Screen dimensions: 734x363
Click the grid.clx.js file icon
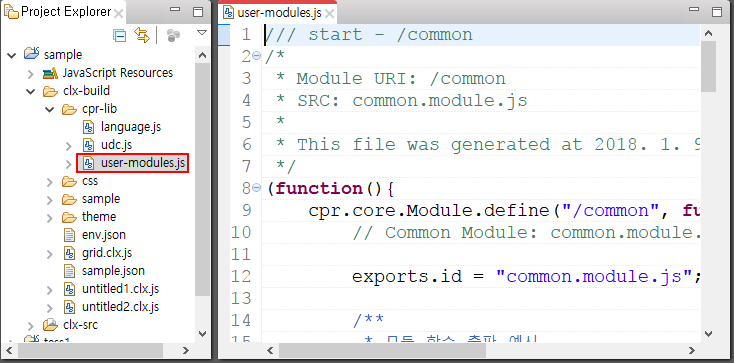pyautogui.click(x=69, y=253)
